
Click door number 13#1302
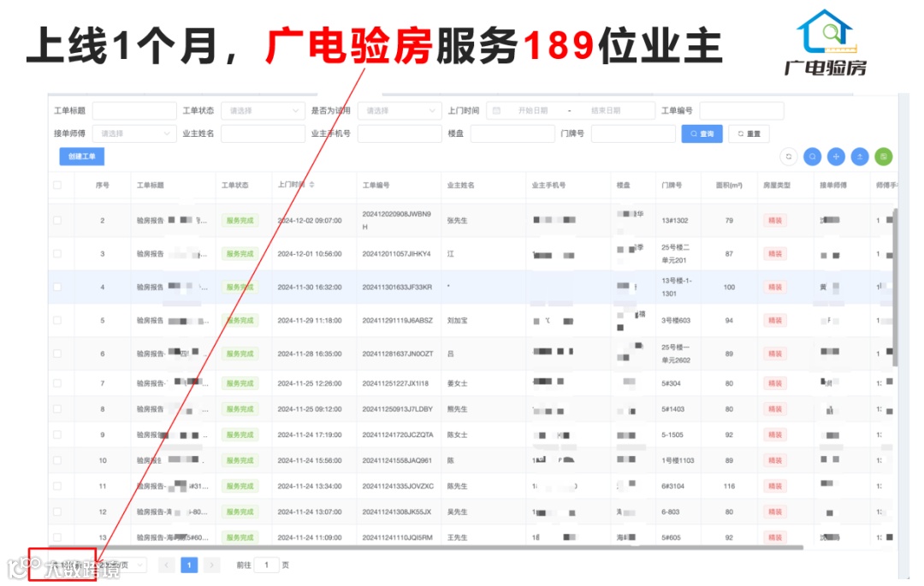[x=675, y=220]
